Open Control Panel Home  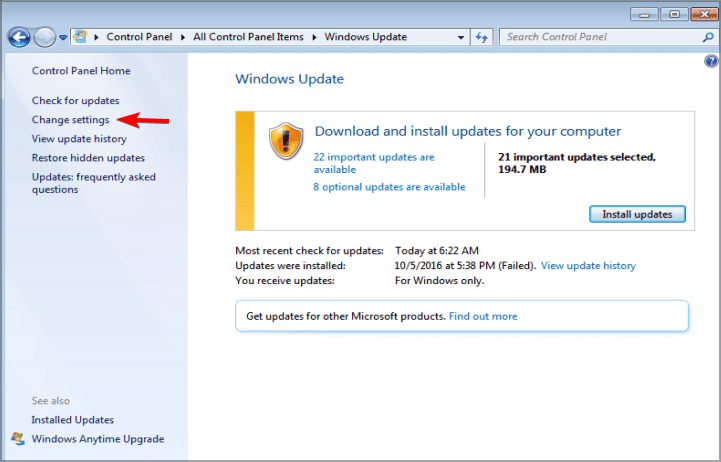pyautogui.click(x=81, y=71)
